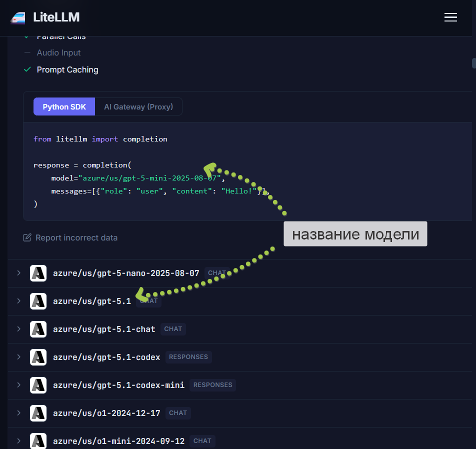Expand the azure/us/gpt-5.1-codex-mini row chevron
476x449 pixels.
[x=19, y=385]
